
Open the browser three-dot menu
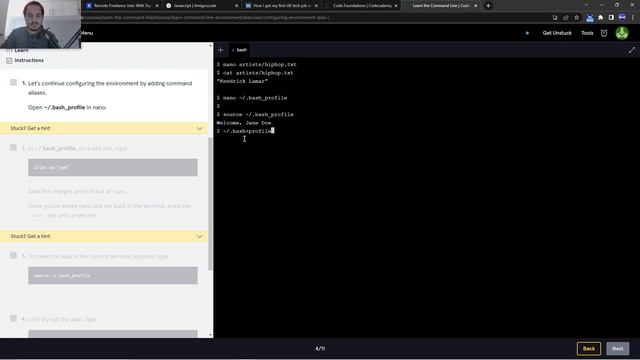[x=633, y=18]
